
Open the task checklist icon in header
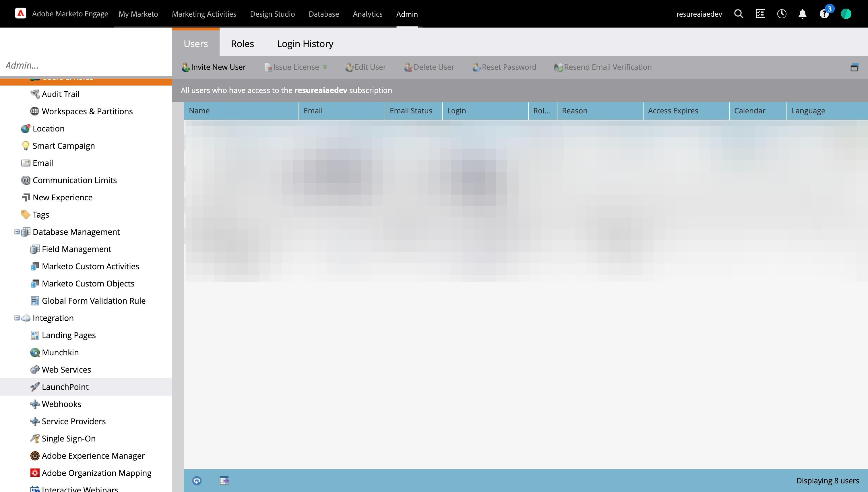[x=760, y=14]
